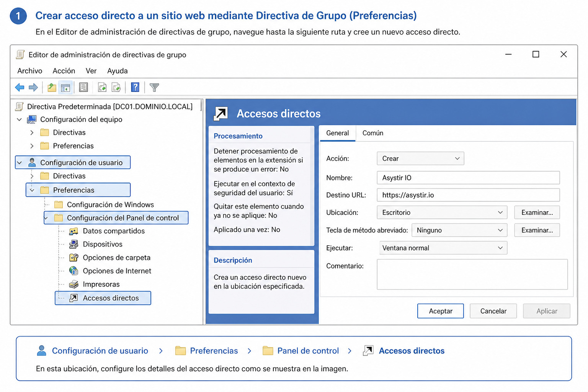Open the Archivo menu
Image resolution: width=588 pixels, height=392 pixels.
[30, 71]
